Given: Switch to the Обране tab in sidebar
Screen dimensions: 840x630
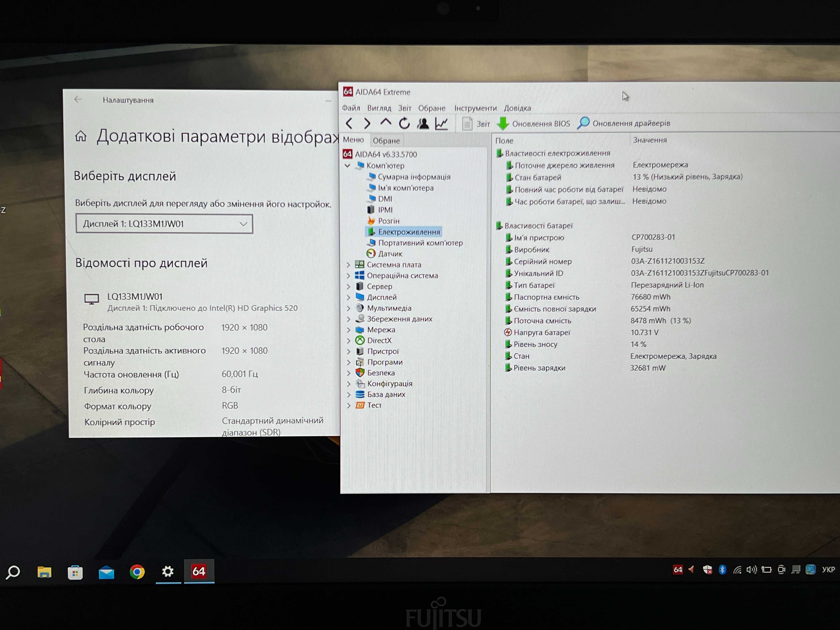Looking at the screenshot, I should pos(386,140).
